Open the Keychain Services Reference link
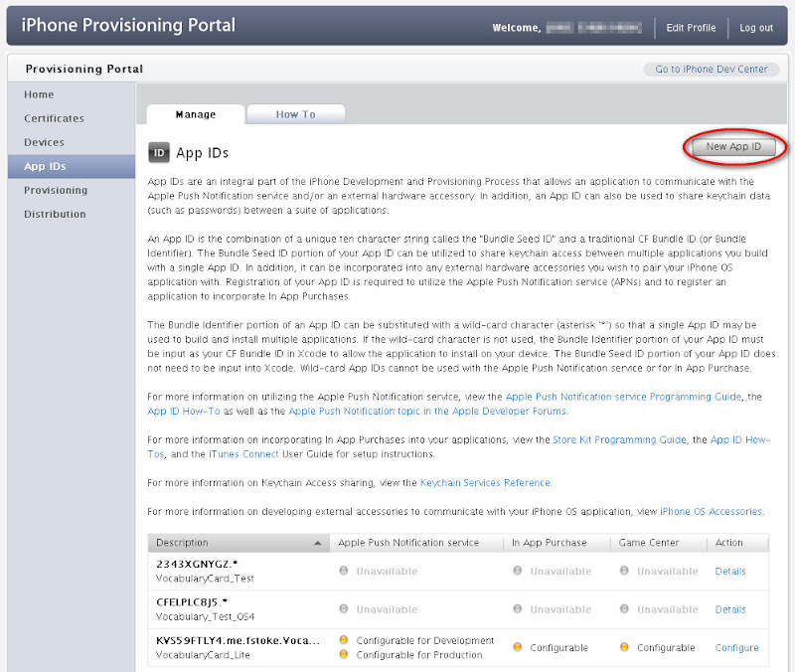 coord(485,483)
